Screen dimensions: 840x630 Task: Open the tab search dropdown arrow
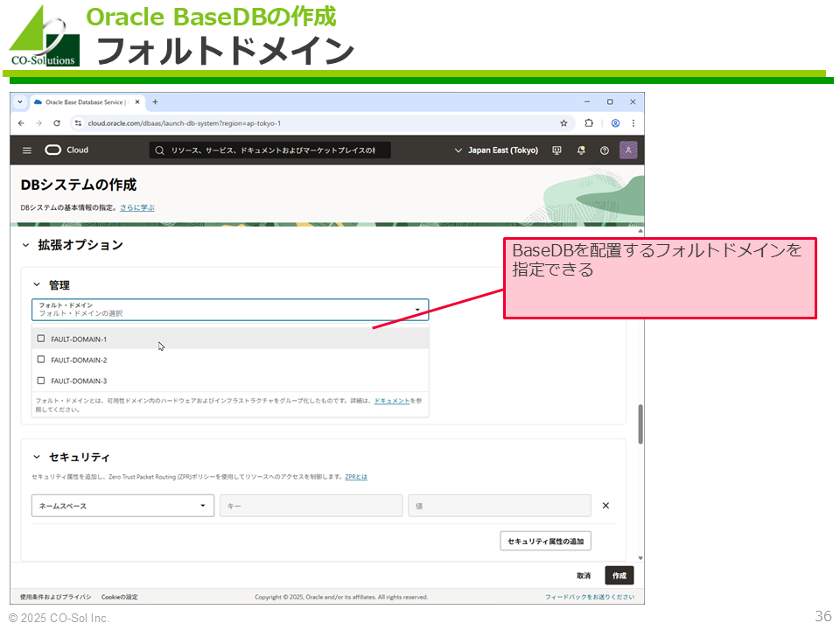pyautogui.click(x=20, y=101)
